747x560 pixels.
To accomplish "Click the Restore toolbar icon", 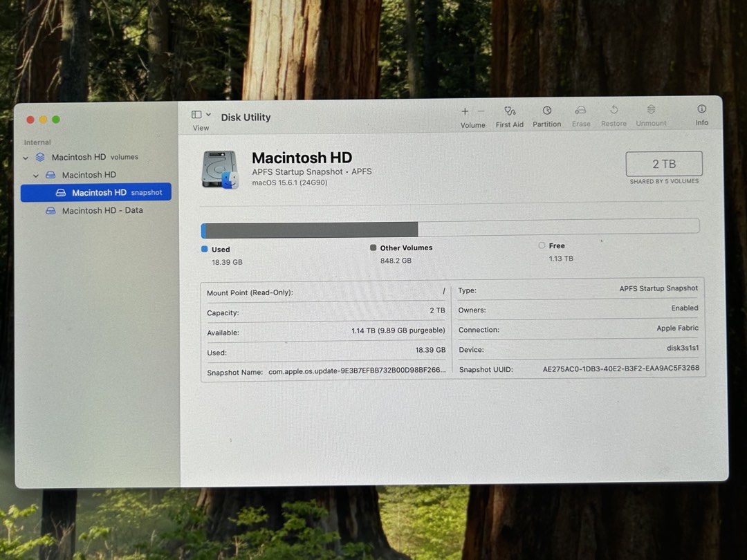I will point(614,110).
